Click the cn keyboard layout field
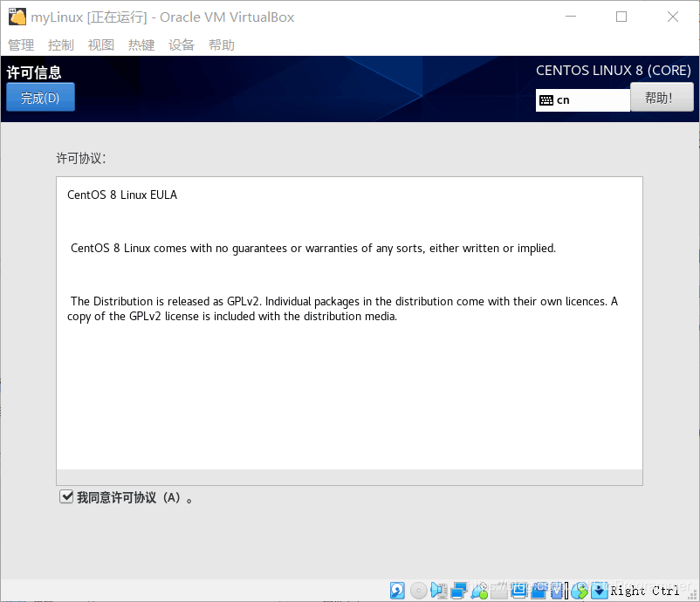The width and height of the screenshot is (700, 602). point(582,100)
